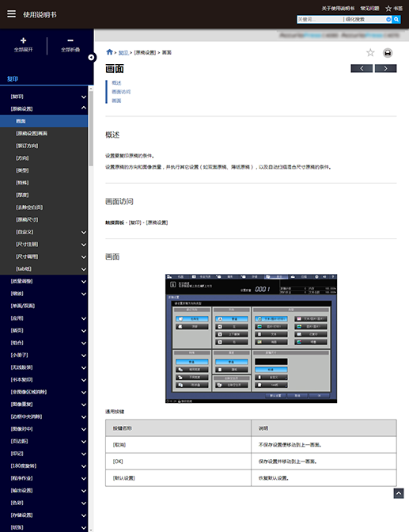Select 画面 item in sidebar
The height and width of the screenshot is (532, 409).
pos(44,121)
